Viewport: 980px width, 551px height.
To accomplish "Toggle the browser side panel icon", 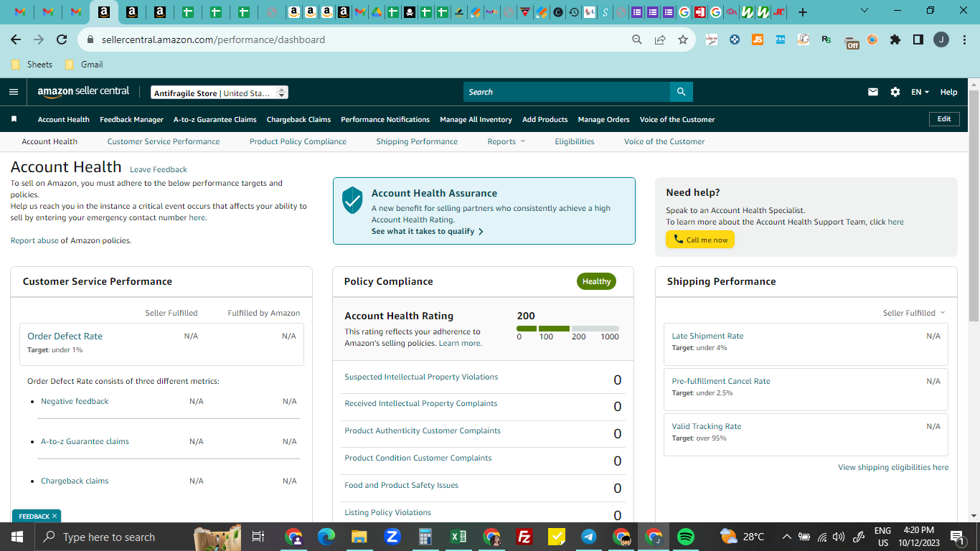I will pos(918,40).
